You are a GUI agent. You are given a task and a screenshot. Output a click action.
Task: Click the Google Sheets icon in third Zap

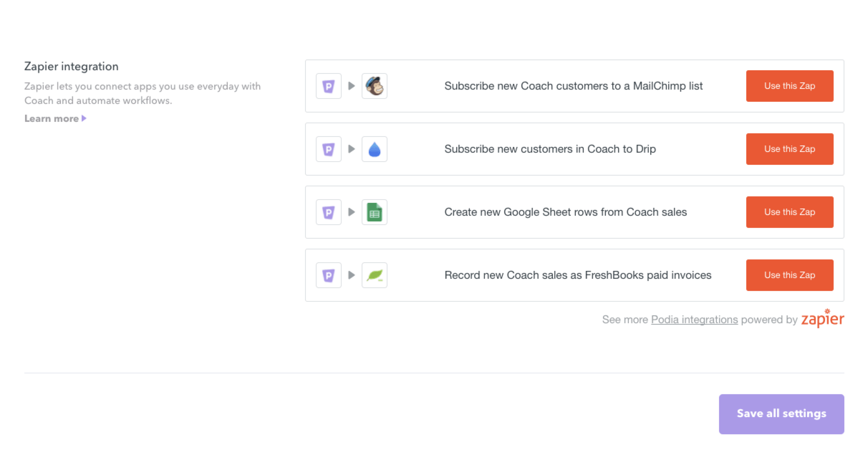(x=373, y=212)
